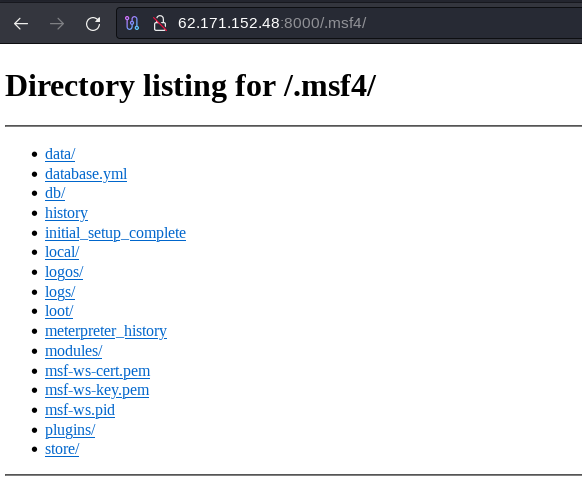Open the meterpreter_history file

coord(106,331)
